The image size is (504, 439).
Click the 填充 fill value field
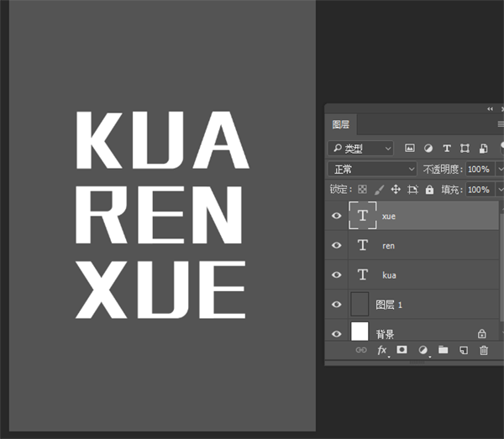(480, 190)
